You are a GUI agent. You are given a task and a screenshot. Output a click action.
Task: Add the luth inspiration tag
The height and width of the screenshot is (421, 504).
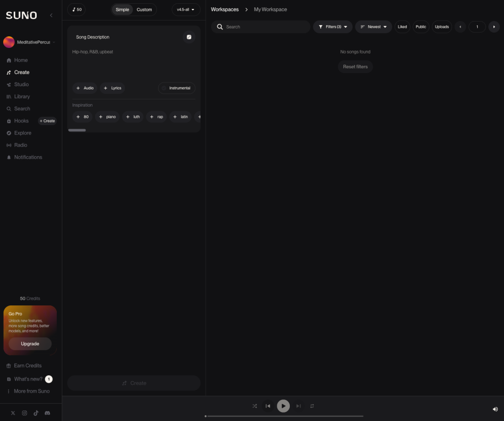click(133, 117)
